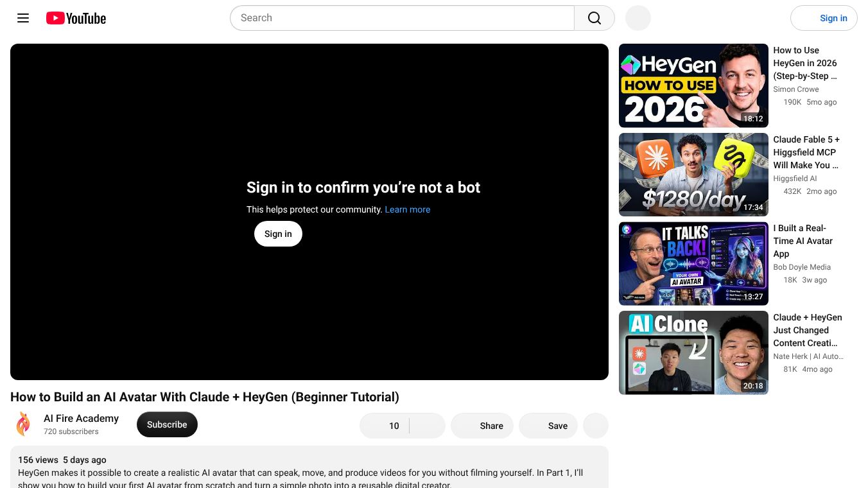Image resolution: width=868 pixels, height=488 pixels.
Task: Open 'How to Use HeyGen in 2026' title
Action: 805,63
